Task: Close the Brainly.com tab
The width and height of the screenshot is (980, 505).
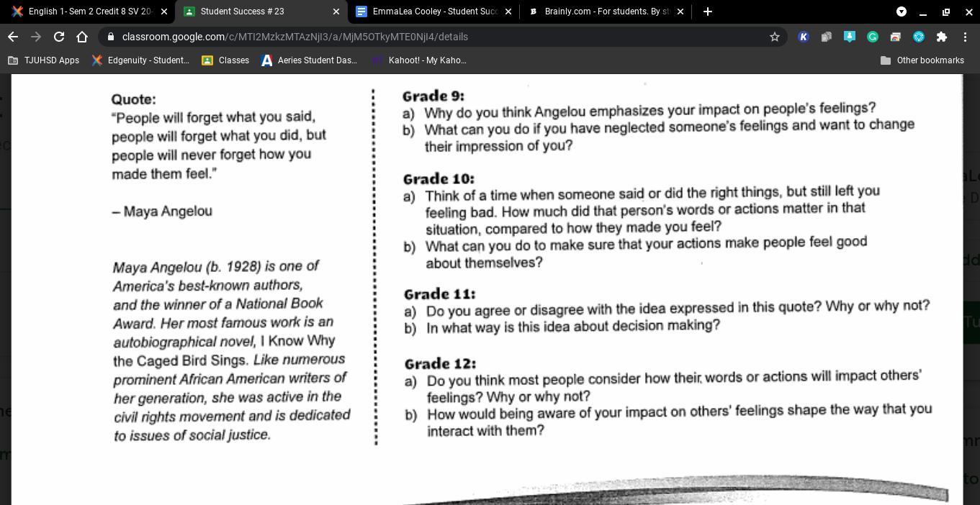Action: pyautogui.click(x=680, y=12)
